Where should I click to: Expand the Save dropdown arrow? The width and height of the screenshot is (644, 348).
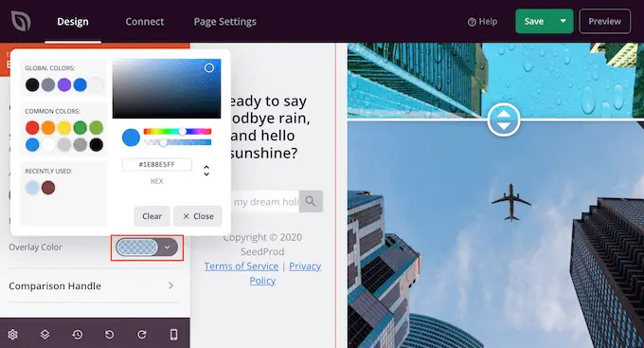click(x=563, y=21)
